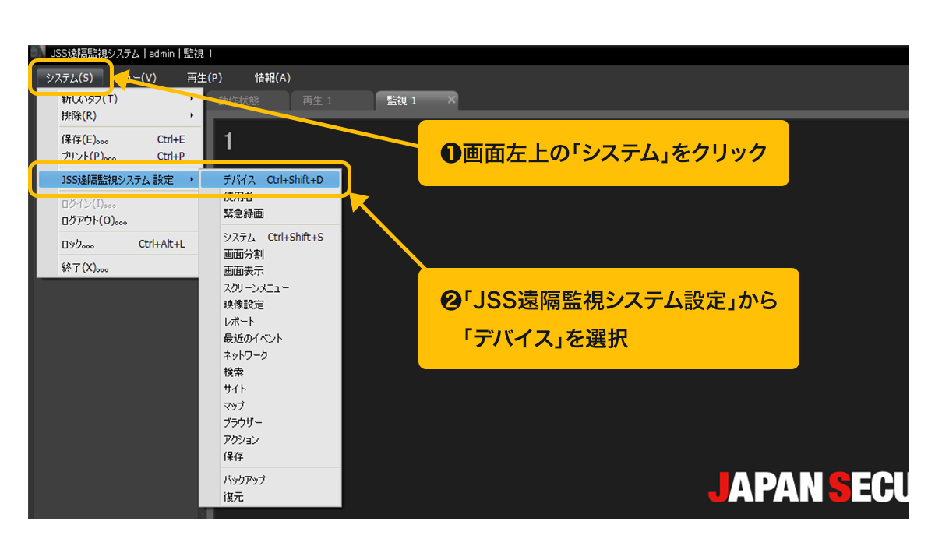Select デバイス in the settings submenu
The height and width of the screenshot is (560, 935).
coord(270,180)
